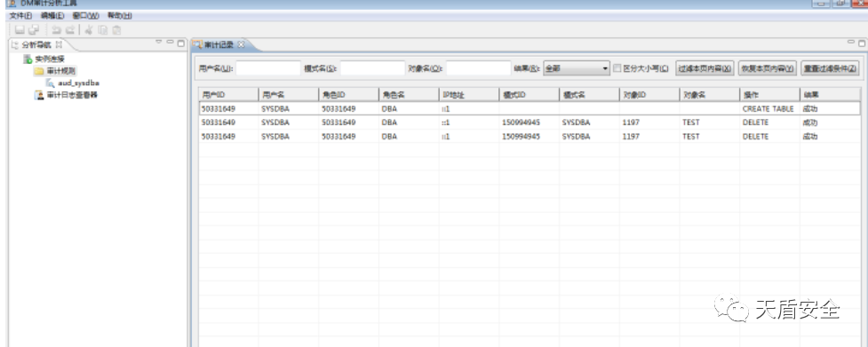Click the Cut scissors toolbar icon
The width and height of the screenshot is (868, 347).
89,30
